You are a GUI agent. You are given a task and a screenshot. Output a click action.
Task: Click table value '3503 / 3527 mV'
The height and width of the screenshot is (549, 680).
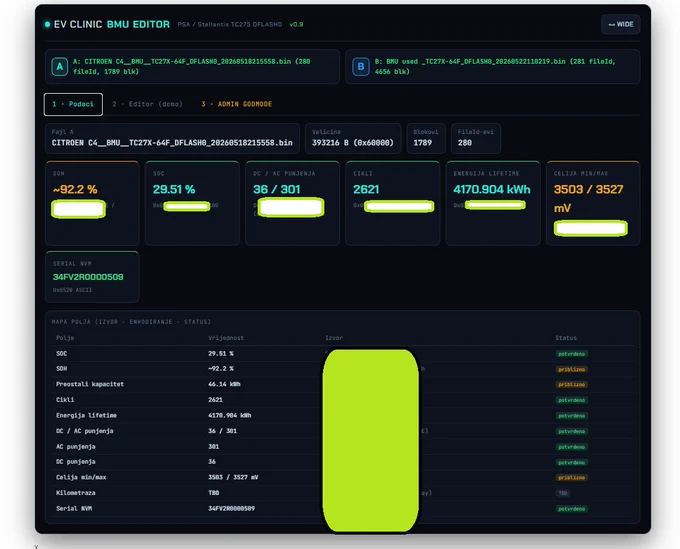tap(233, 477)
